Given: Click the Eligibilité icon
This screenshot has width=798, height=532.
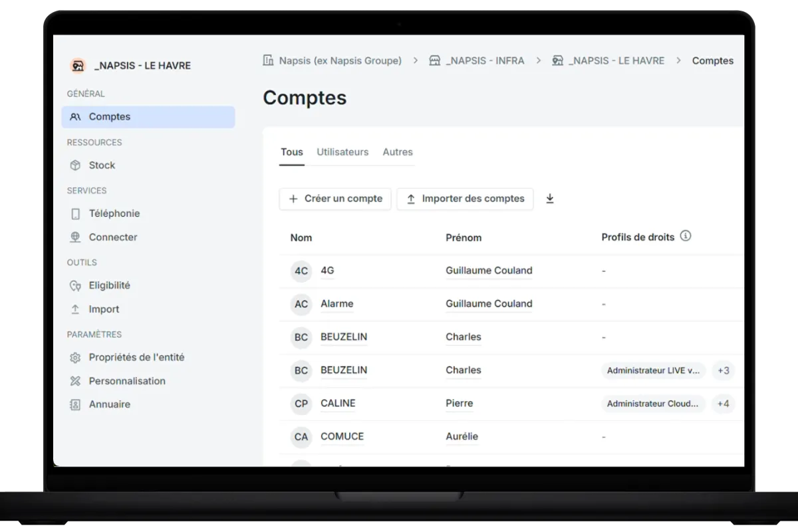Looking at the screenshot, I should [75, 286].
